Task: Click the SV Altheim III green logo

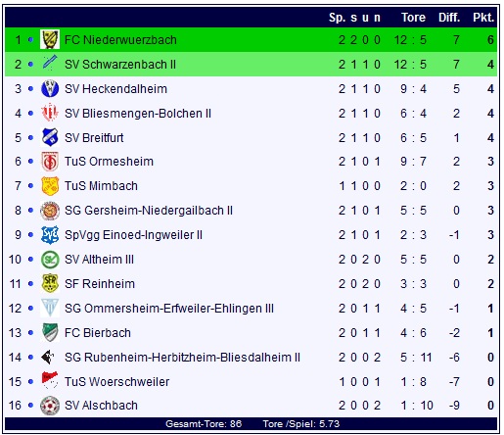Action: coord(50,260)
